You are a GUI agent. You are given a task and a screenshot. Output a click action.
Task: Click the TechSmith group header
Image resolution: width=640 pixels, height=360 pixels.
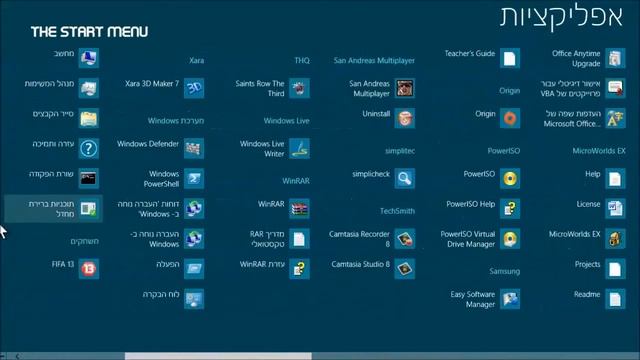(397, 211)
